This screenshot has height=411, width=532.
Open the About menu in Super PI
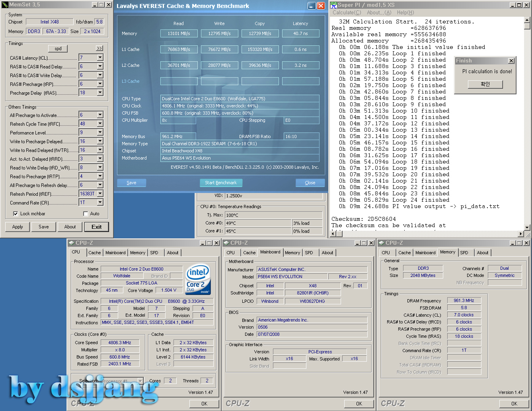379,12
